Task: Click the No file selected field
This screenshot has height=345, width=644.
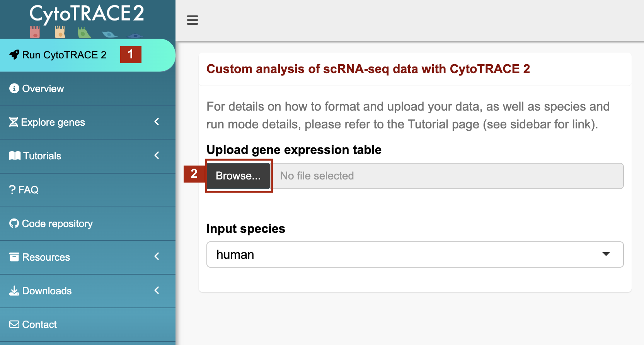Action: pyautogui.click(x=447, y=176)
